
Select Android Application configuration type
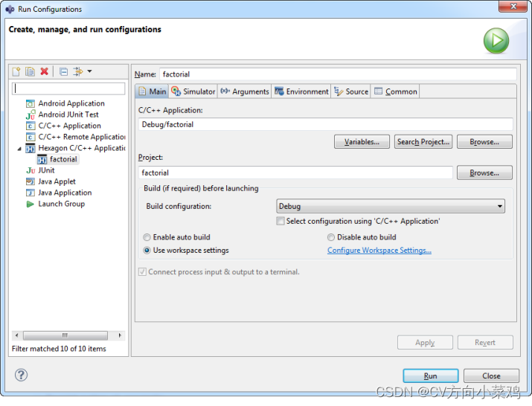(x=71, y=103)
